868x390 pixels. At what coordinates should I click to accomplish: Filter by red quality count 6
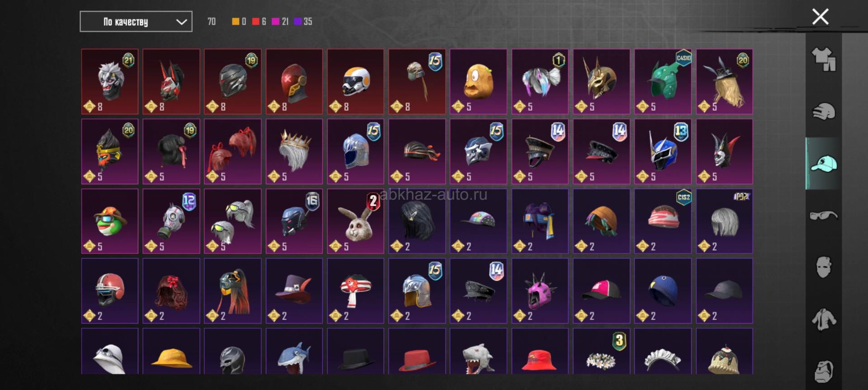(259, 21)
